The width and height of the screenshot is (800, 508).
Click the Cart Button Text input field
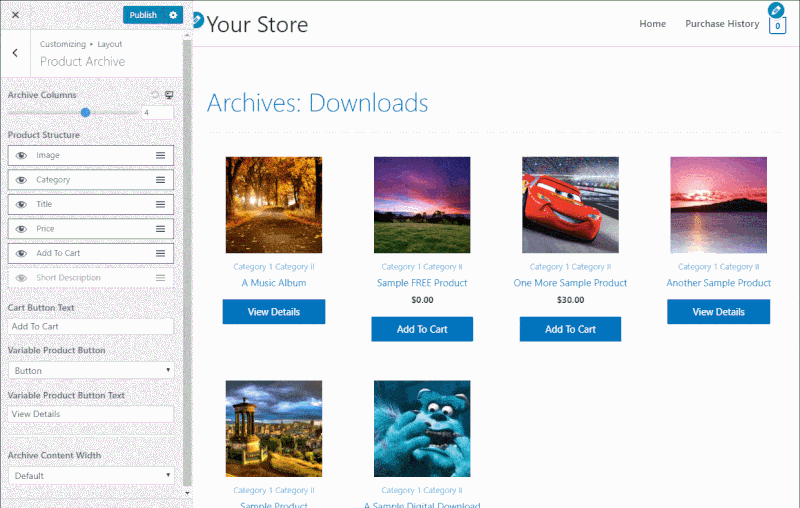click(x=91, y=326)
